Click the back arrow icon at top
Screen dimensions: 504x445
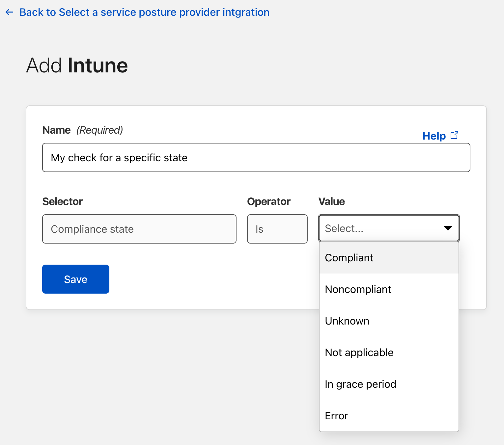pyautogui.click(x=9, y=13)
